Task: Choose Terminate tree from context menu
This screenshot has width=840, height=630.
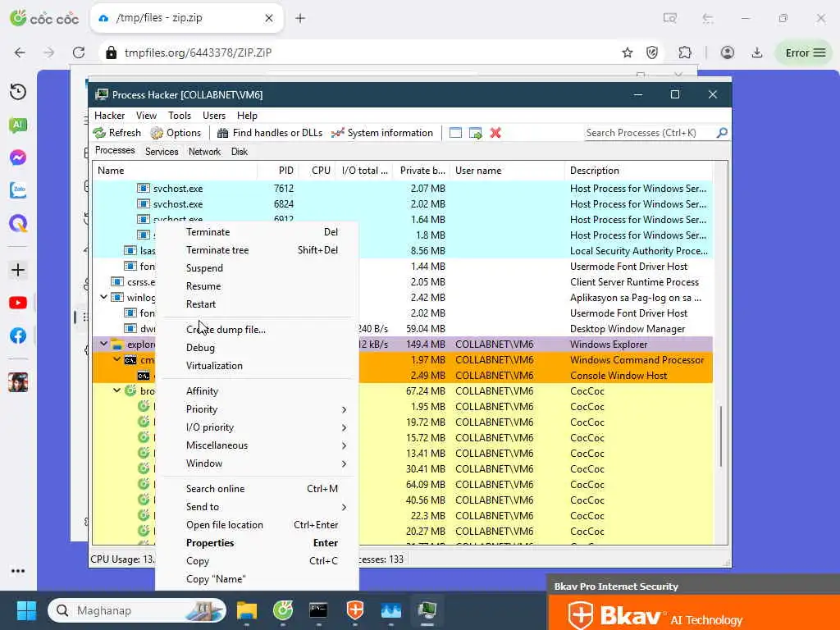Action: click(257, 250)
